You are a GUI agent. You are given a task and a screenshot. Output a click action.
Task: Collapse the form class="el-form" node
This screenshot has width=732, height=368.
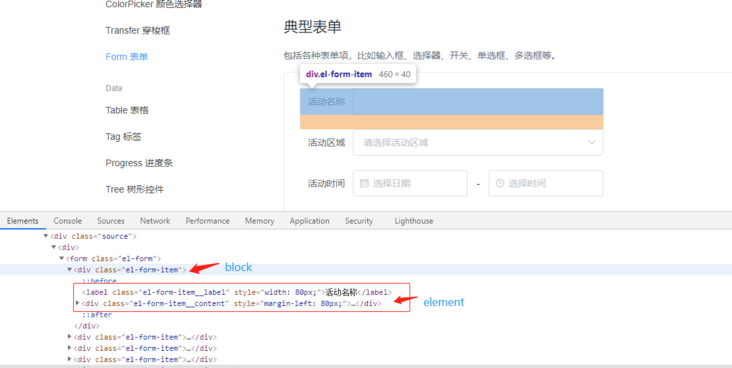pyautogui.click(x=62, y=258)
